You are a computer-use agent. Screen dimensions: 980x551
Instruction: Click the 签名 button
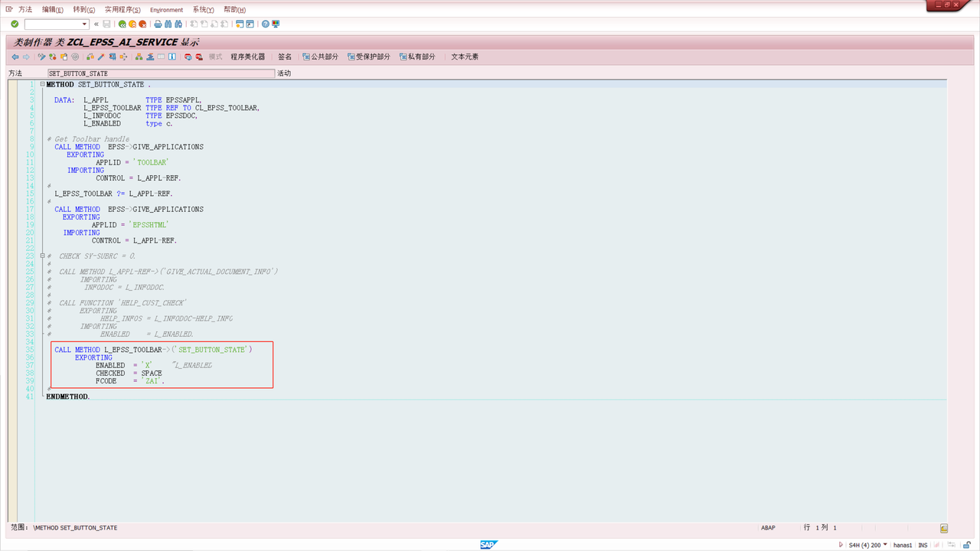tap(285, 57)
